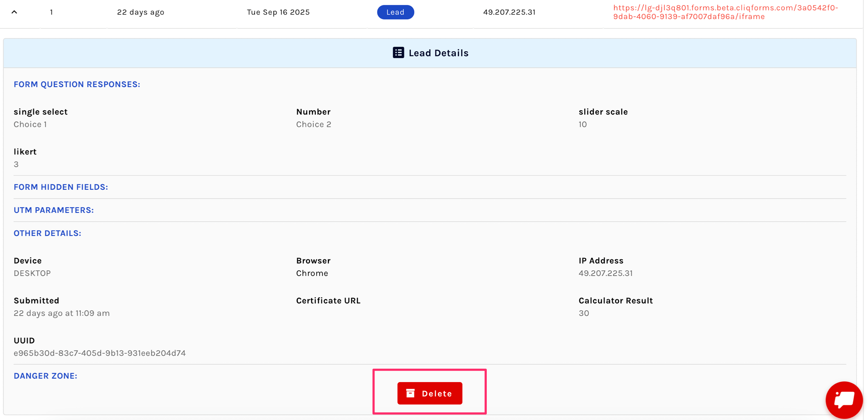Click the blue Lead status badge
The height and width of the screenshot is (420, 868).
tap(395, 12)
